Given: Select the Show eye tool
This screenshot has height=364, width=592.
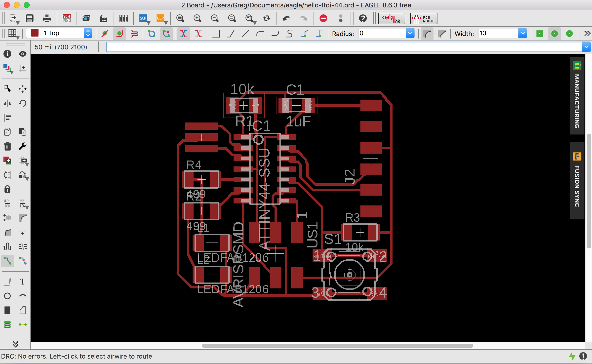Looking at the screenshot, I should pyautogui.click(x=23, y=54).
